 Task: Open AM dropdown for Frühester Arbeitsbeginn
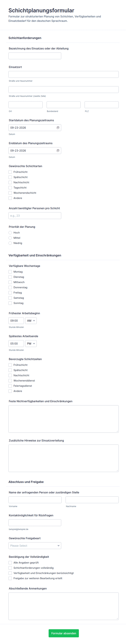point(31,321)
